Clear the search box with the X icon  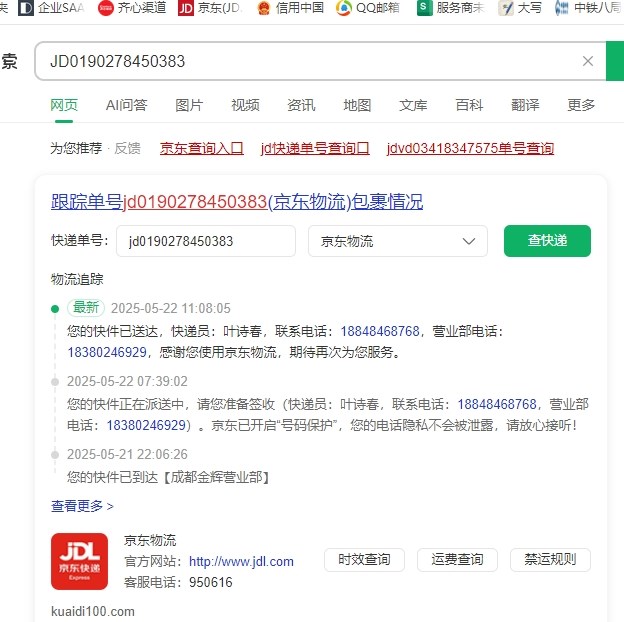point(588,61)
